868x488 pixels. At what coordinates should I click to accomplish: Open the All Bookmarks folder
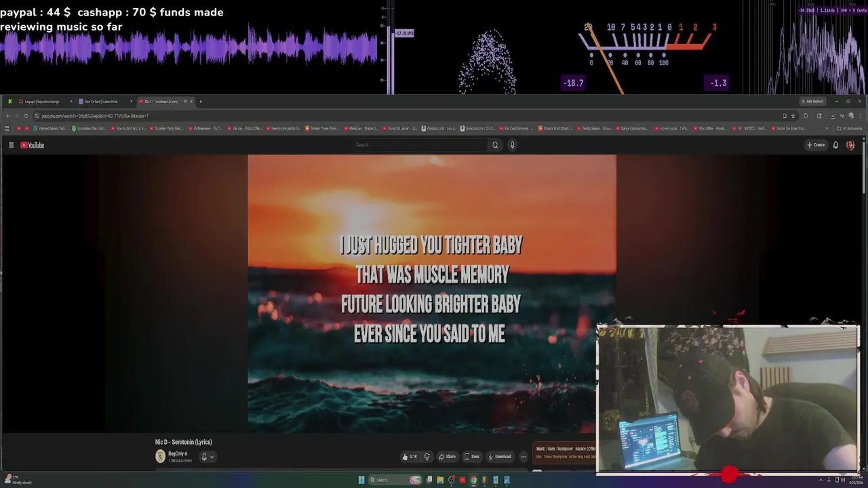(x=849, y=128)
